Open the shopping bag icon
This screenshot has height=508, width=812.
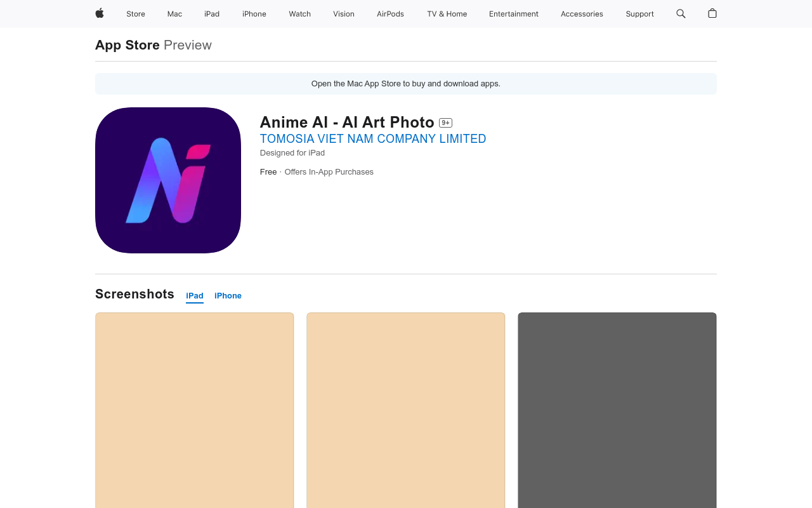point(712,13)
